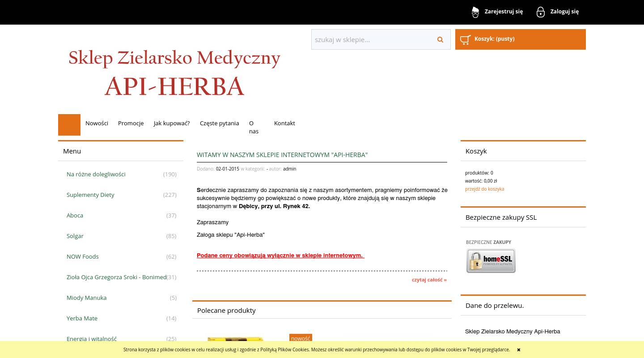Click Zarejestruj się link
644x358 pixels.
click(x=504, y=12)
